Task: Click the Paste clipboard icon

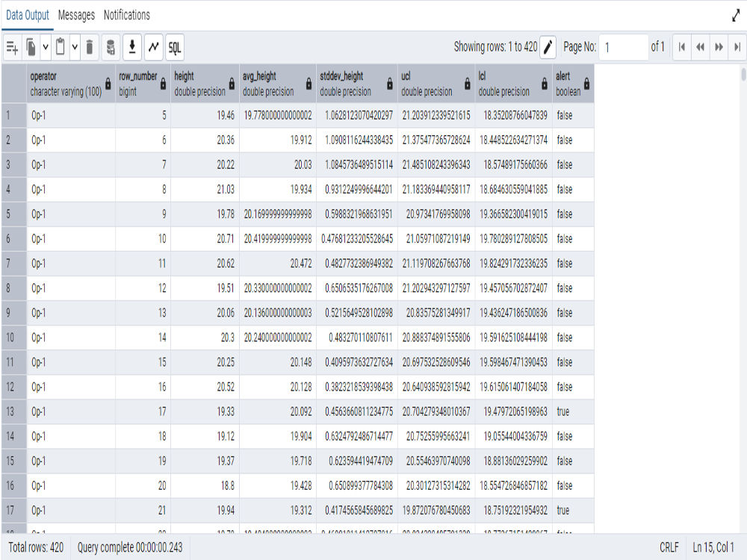Action: [x=61, y=47]
